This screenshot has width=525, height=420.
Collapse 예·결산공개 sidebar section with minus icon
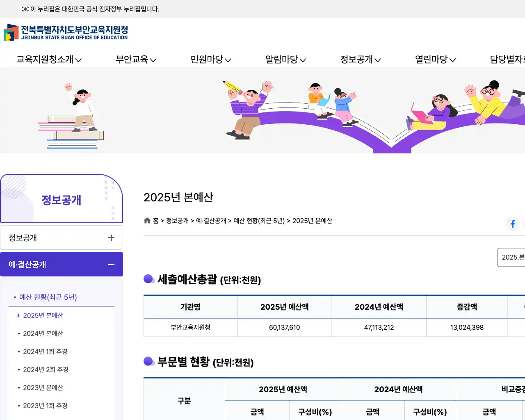tap(111, 265)
